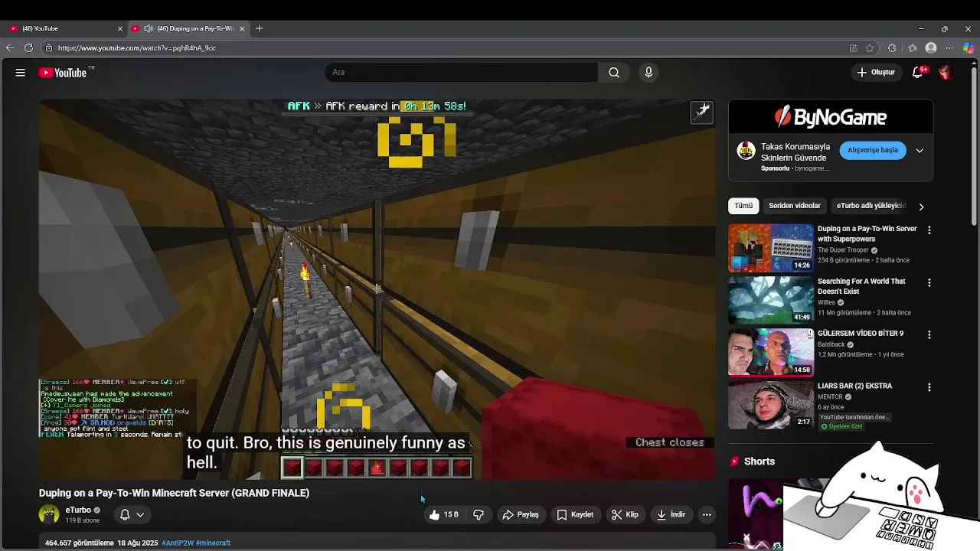Open options for LIARS BAR (2) EKSTRA

(929, 387)
